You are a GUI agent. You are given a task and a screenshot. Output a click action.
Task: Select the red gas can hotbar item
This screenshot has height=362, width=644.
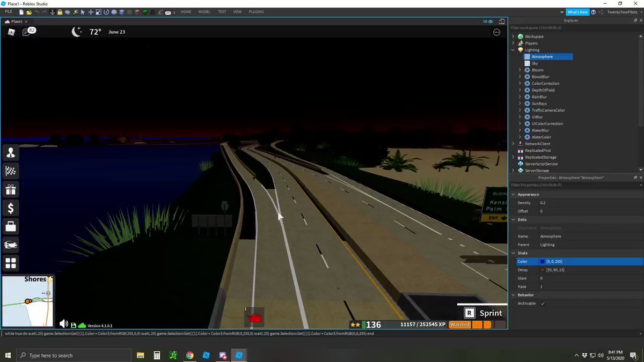click(254, 317)
